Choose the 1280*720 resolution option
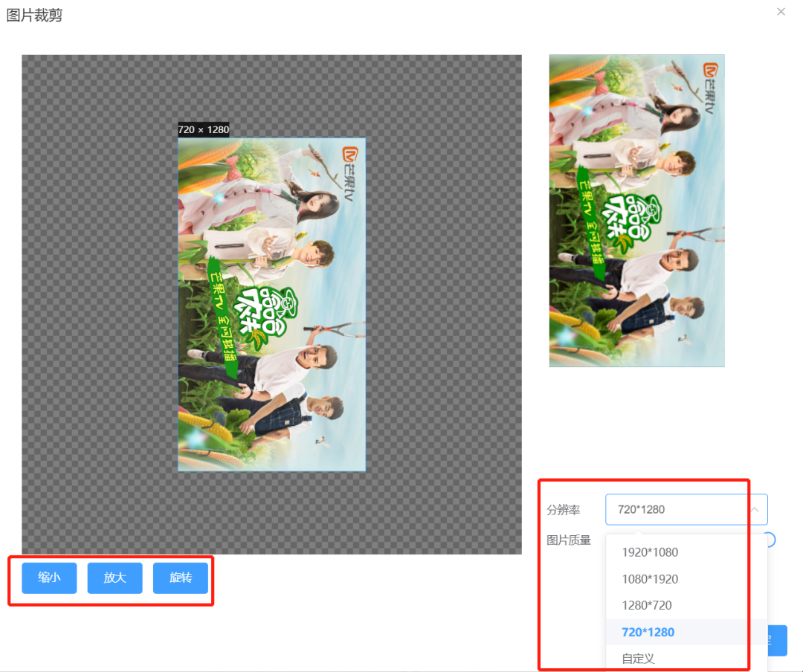This screenshot has height=672, width=803. click(x=686, y=605)
